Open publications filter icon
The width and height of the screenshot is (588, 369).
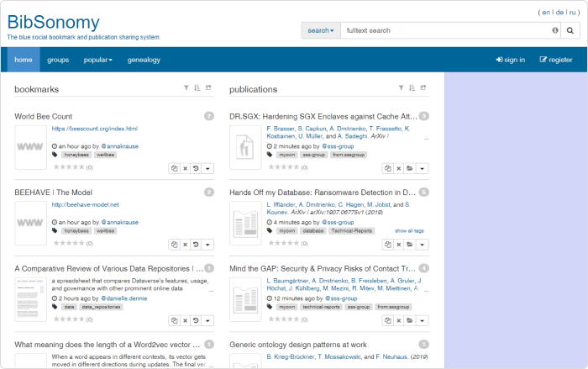pos(401,88)
